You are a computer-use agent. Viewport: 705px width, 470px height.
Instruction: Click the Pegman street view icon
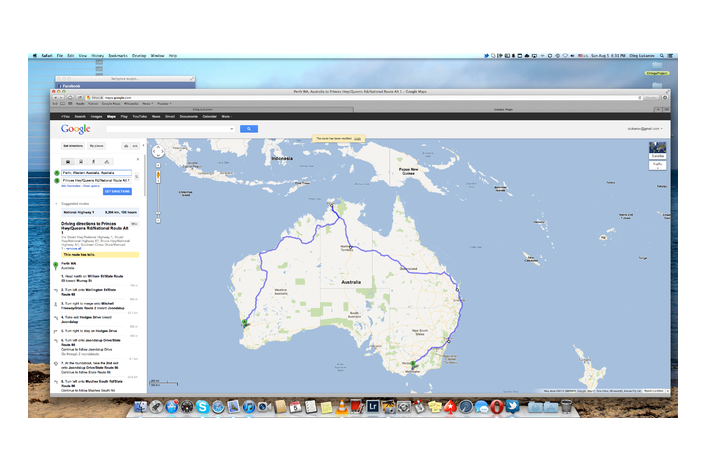(158, 176)
